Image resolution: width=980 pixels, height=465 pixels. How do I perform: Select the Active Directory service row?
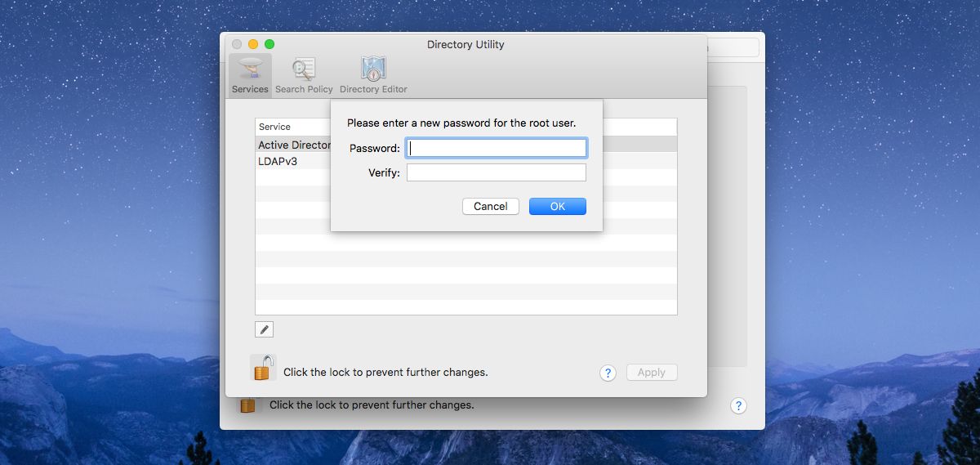[466, 145]
